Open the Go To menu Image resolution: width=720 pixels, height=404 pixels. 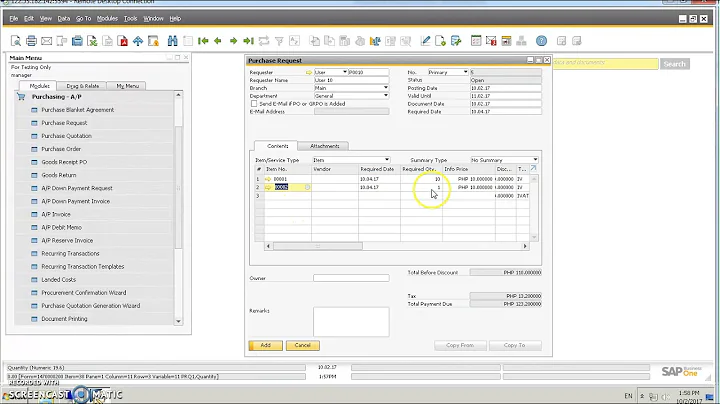coord(83,19)
